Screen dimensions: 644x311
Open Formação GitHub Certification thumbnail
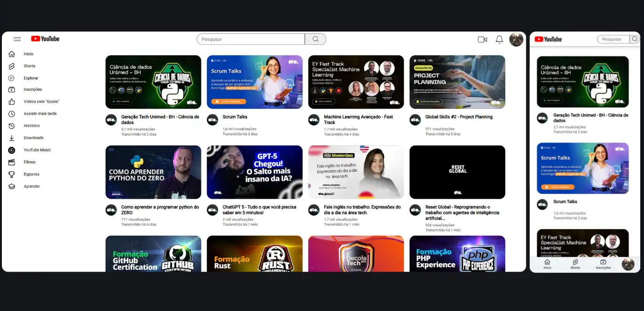(153, 254)
